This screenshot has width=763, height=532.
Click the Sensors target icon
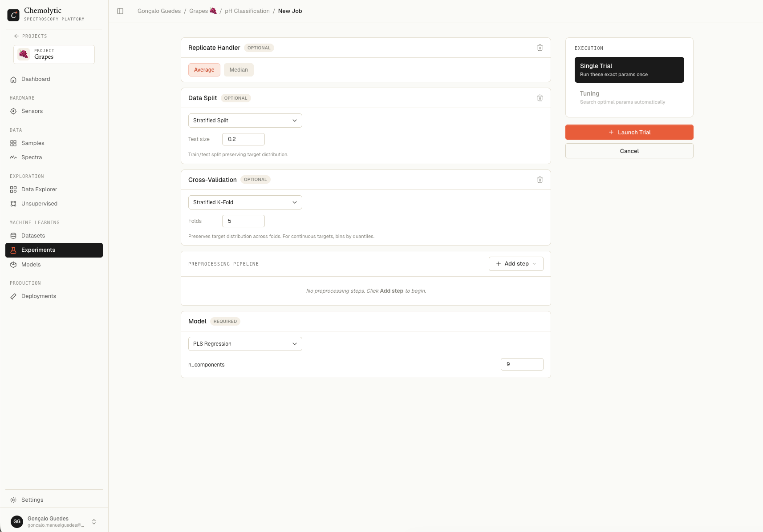(13, 111)
